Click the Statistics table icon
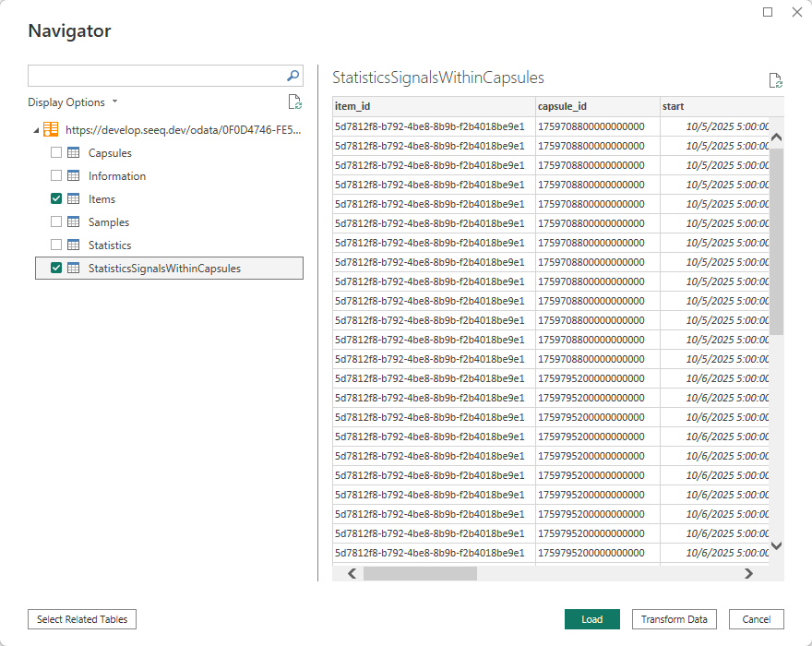This screenshot has height=646, width=812. point(74,245)
